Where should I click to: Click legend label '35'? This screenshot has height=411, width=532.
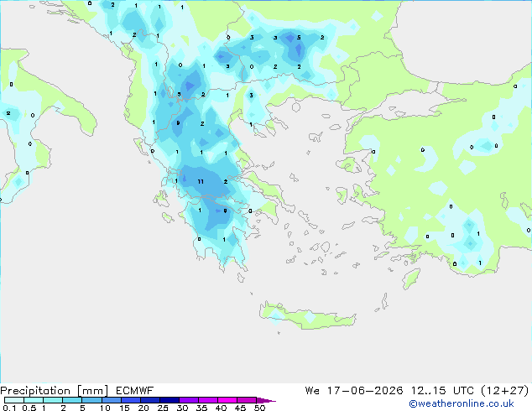201,408
